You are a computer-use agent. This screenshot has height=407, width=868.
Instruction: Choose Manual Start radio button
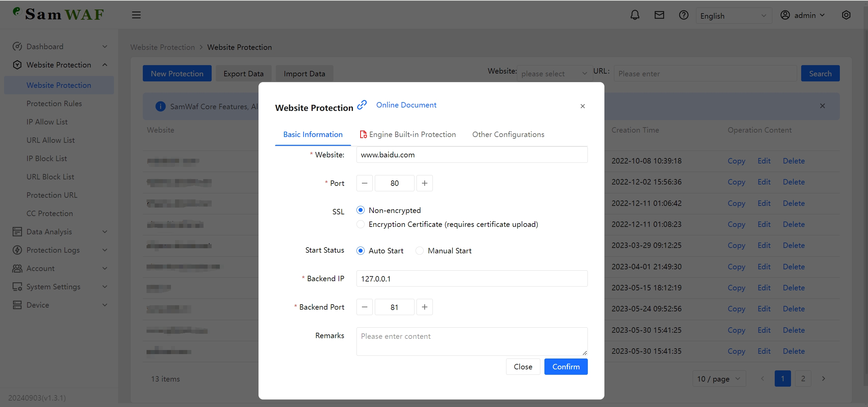point(420,251)
